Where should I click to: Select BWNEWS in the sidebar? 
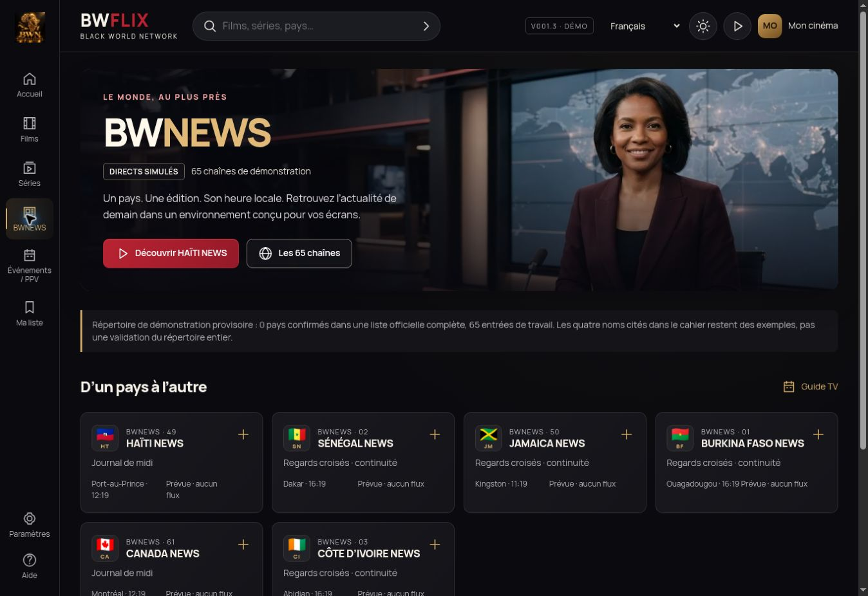point(30,219)
